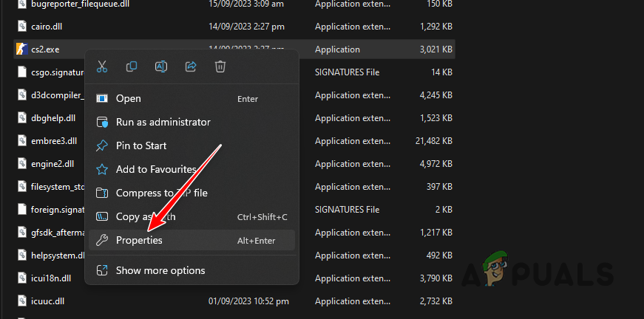
Task: Click the embree3.dll file icon
Action: (21, 140)
